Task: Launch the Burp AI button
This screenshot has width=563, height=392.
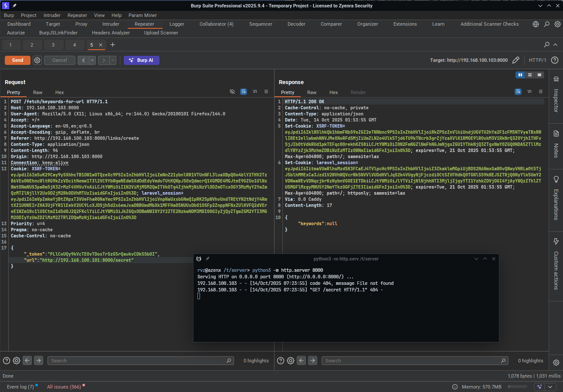Action: click(142, 60)
